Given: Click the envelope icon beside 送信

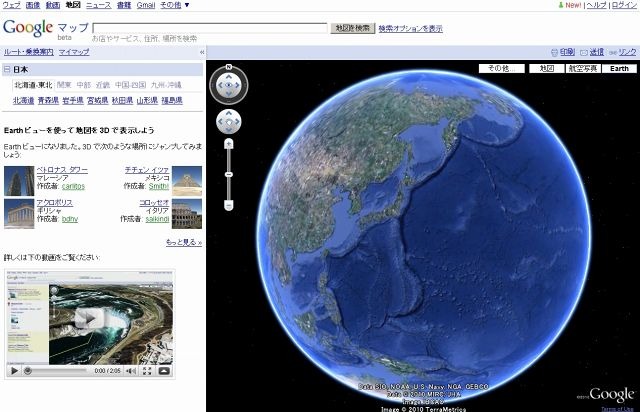Looking at the screenshot, I should click(x=584, y=53).
